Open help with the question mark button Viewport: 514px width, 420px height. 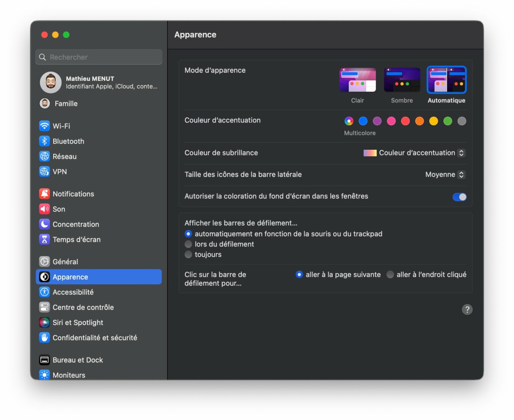(x=467, y=310)
